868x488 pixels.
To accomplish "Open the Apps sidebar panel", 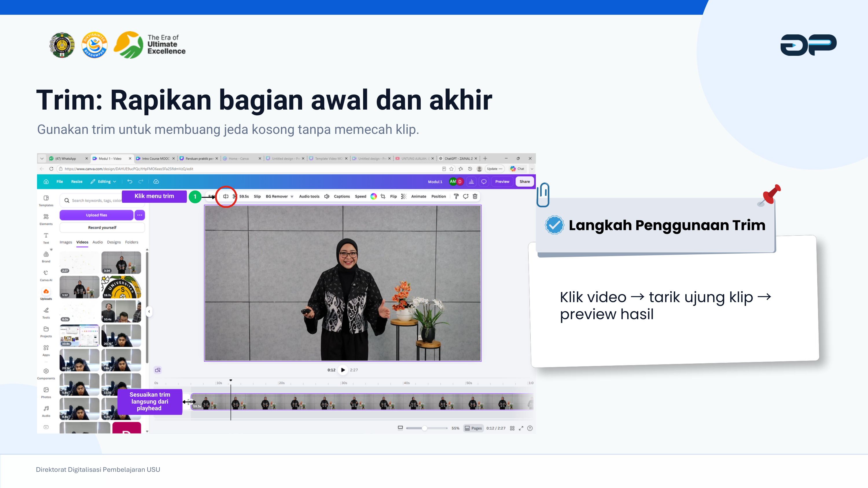I will click(46, 350).
